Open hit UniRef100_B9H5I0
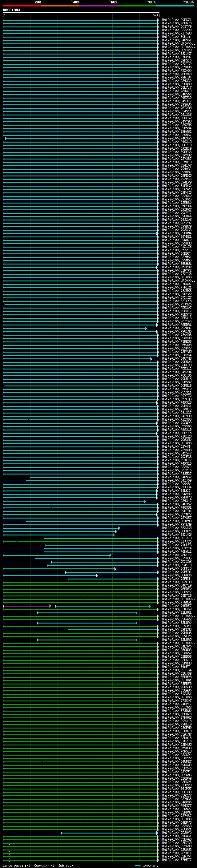197x868 pixels. (176, 60)
